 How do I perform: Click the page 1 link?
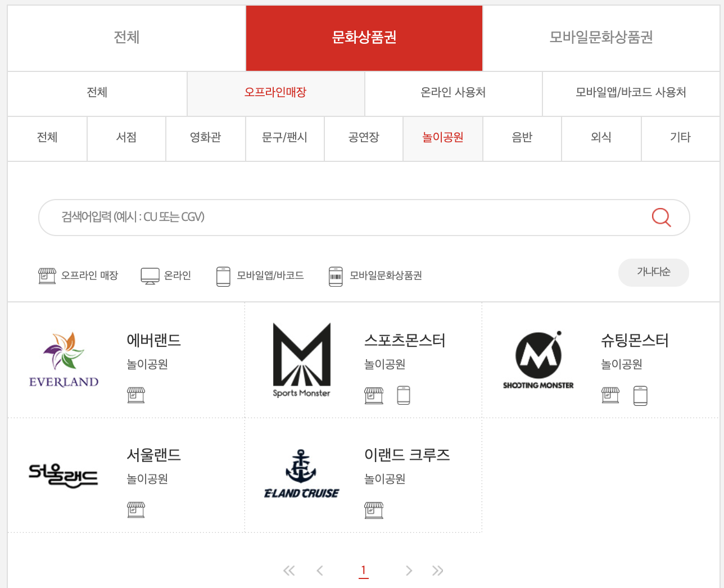364,570
